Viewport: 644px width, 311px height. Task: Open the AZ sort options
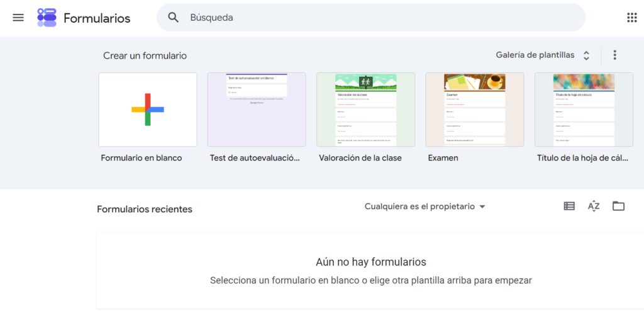pos(594,206)
